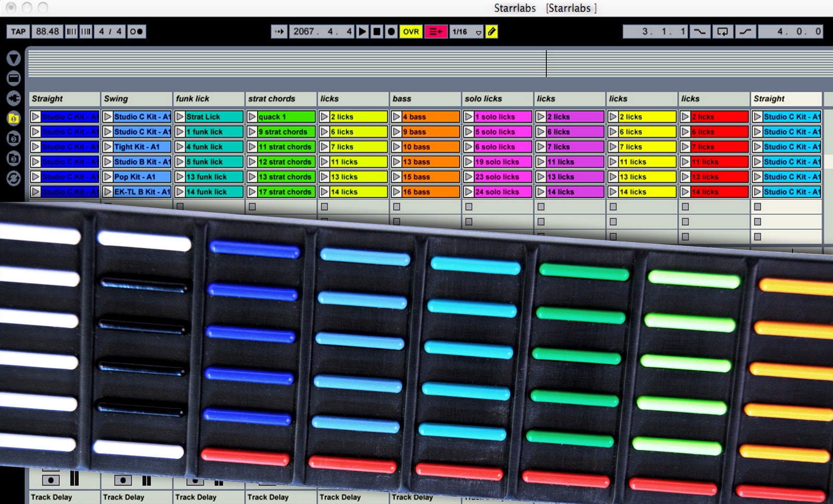Launch the Pop Kit - A1 clip
833x504 pixels.
click(108, 177)
